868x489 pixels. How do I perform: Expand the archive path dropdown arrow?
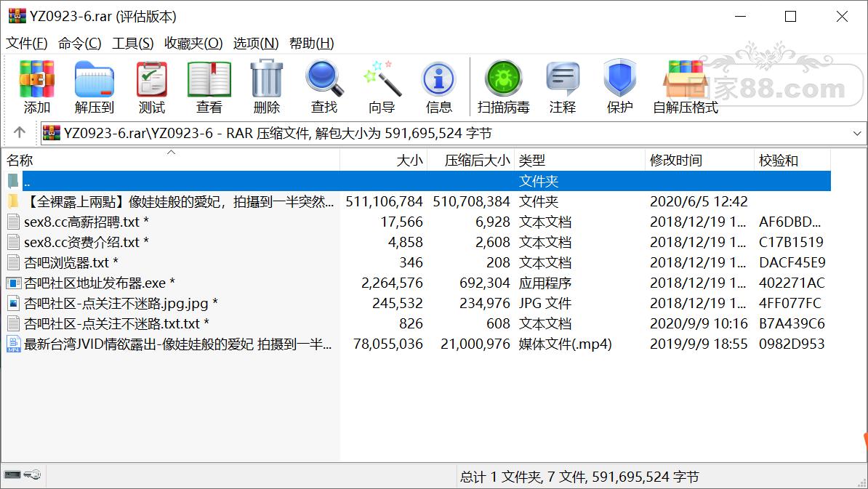857,133
